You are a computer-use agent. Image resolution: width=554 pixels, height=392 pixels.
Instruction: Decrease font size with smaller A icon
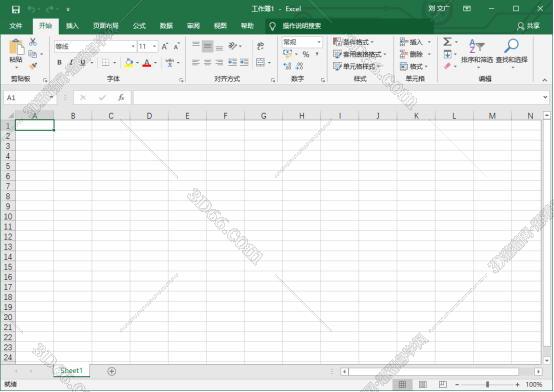(x=176, y=46)
